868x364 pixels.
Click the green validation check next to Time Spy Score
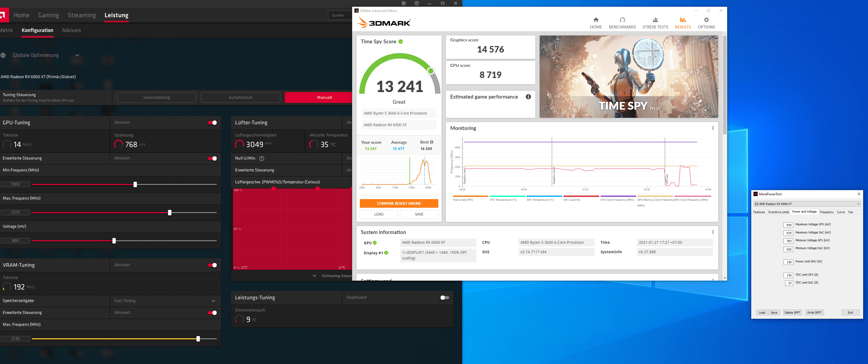[x=401, y=41]
